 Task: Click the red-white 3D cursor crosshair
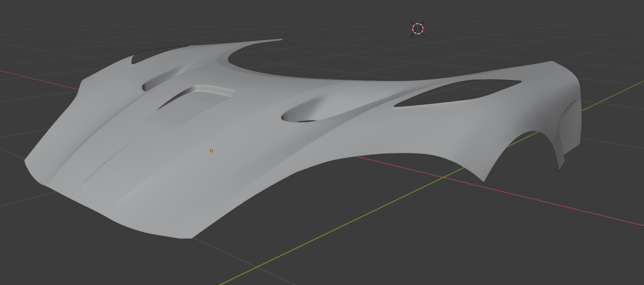(x=418, y=28)
